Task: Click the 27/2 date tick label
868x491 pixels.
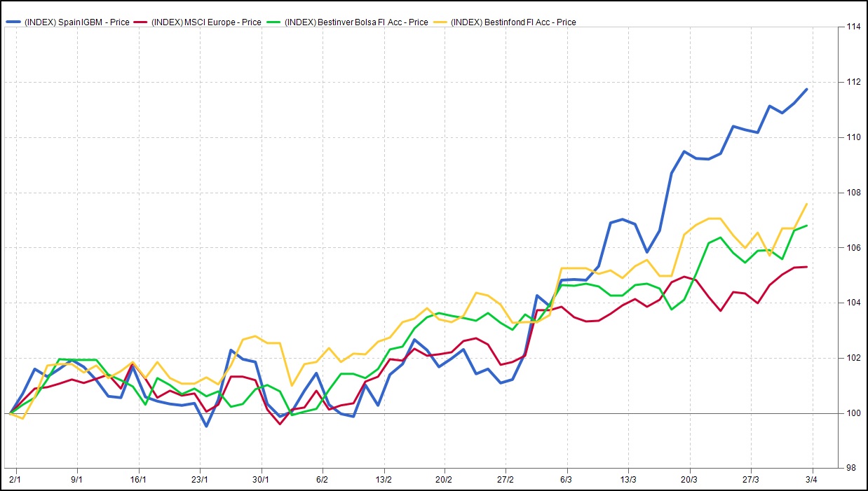Action: coord(506,480)
